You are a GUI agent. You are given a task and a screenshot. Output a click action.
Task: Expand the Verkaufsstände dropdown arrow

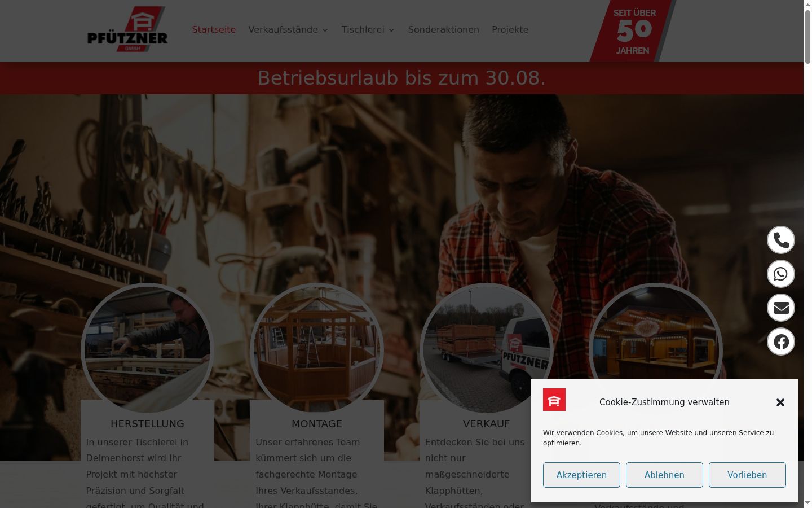pos(325,30)
